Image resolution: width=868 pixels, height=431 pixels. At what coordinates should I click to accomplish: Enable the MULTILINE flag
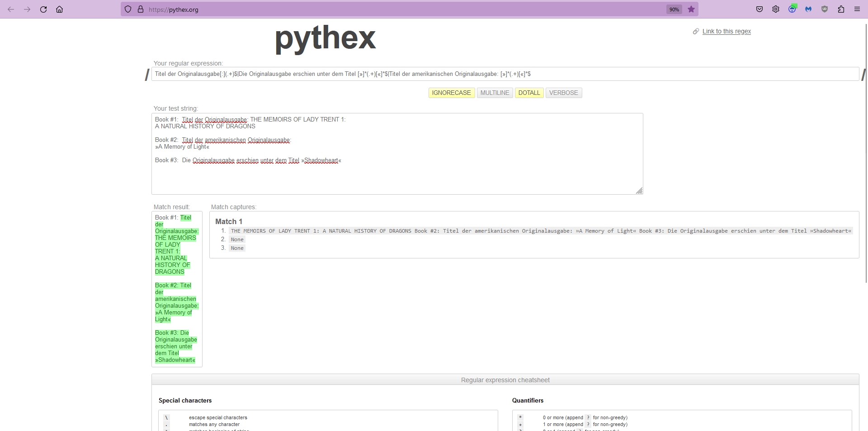point(495,93)
